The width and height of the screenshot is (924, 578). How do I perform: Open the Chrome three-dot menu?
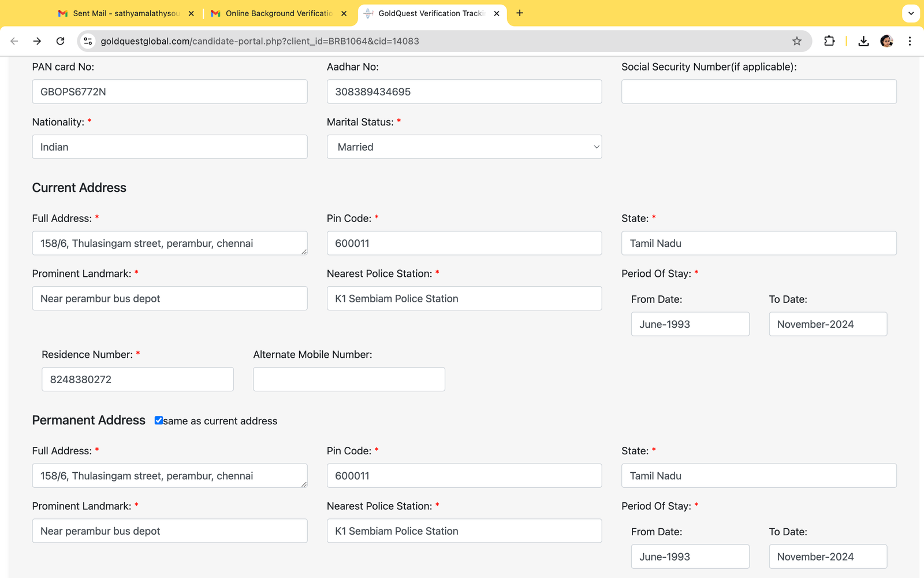pyautogui.click(x=910, y=41)
